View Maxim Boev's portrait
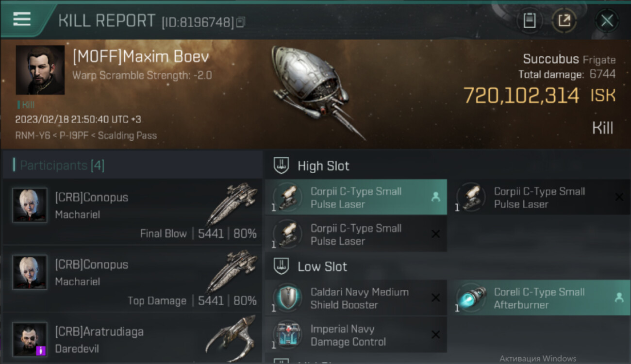 tap(40, 70)
